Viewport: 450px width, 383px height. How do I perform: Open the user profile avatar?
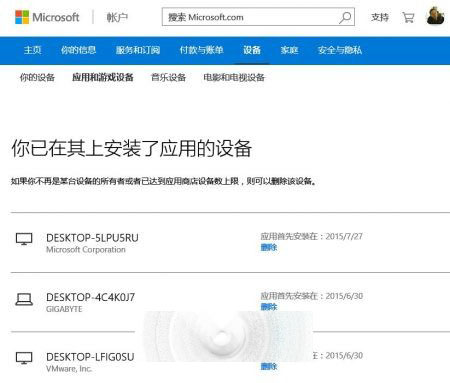[435, 16]
